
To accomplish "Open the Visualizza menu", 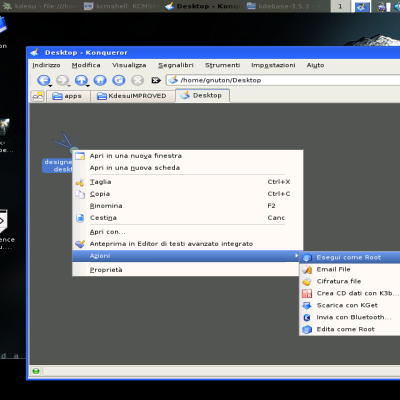I will (x=129, y=65).
